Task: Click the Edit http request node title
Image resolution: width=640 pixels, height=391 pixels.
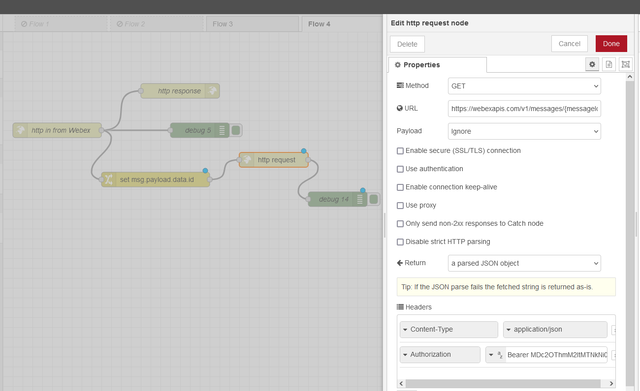Action: pos(429,23)
